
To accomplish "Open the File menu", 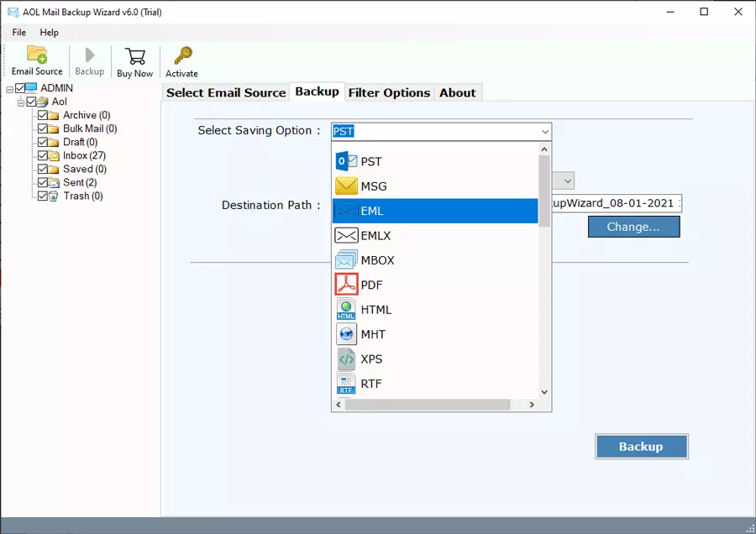I will 19,32.
